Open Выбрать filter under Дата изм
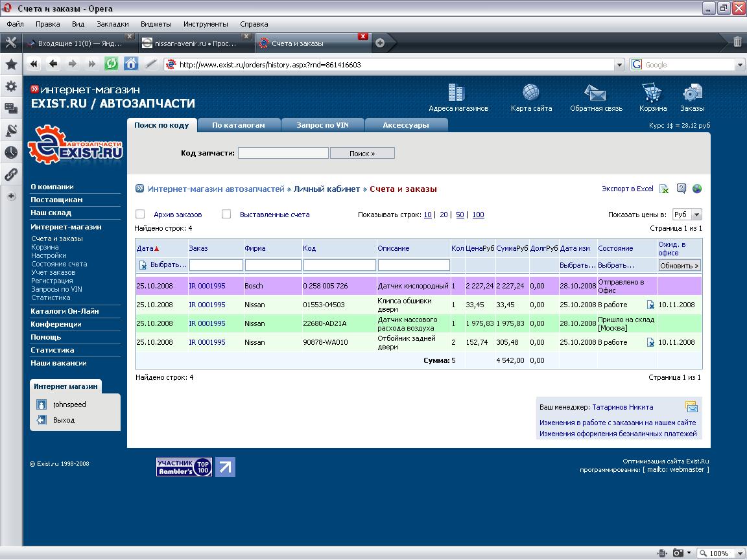This screenshot has width=747, height=560. click(x=577, y=265)
